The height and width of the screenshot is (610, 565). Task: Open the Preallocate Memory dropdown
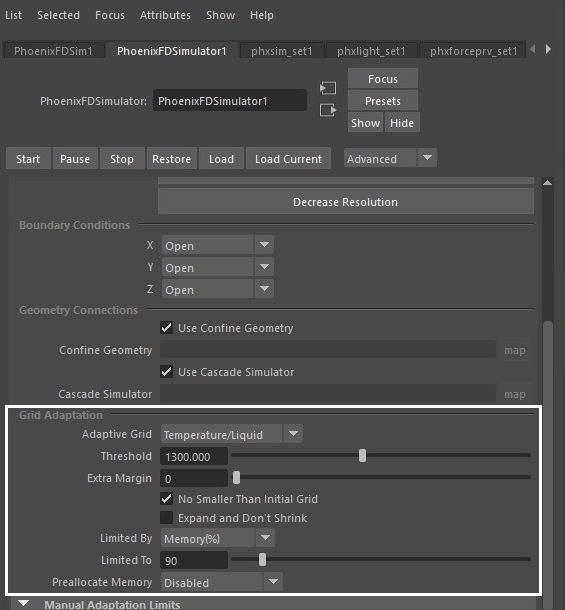(222, 582)
